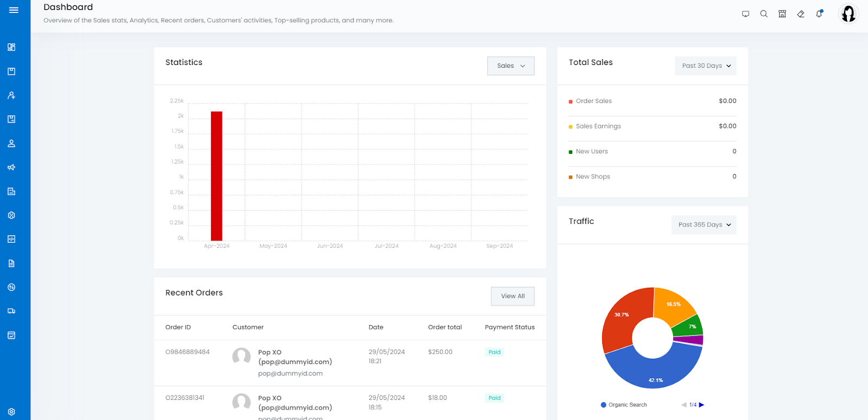
Task: Open the document page icon in sidebar
Action: (11, 263)
